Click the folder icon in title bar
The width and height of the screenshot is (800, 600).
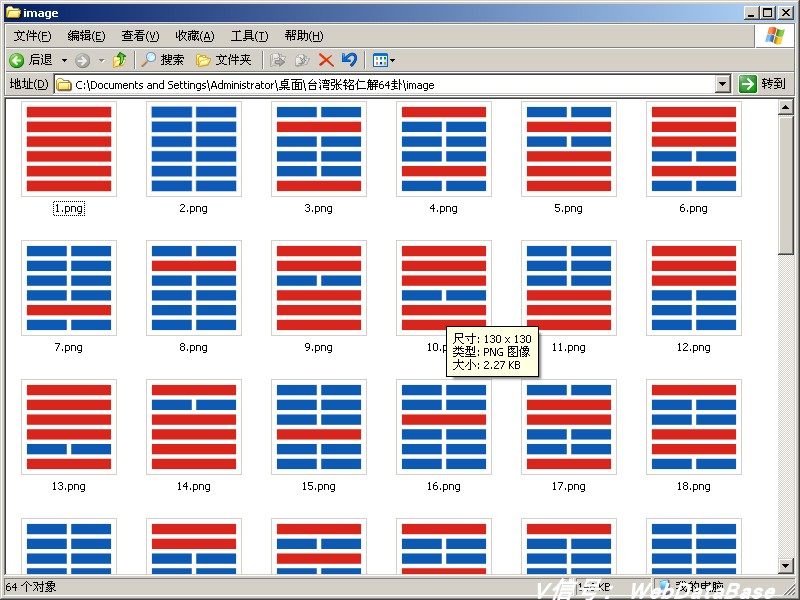coord(13,12)
